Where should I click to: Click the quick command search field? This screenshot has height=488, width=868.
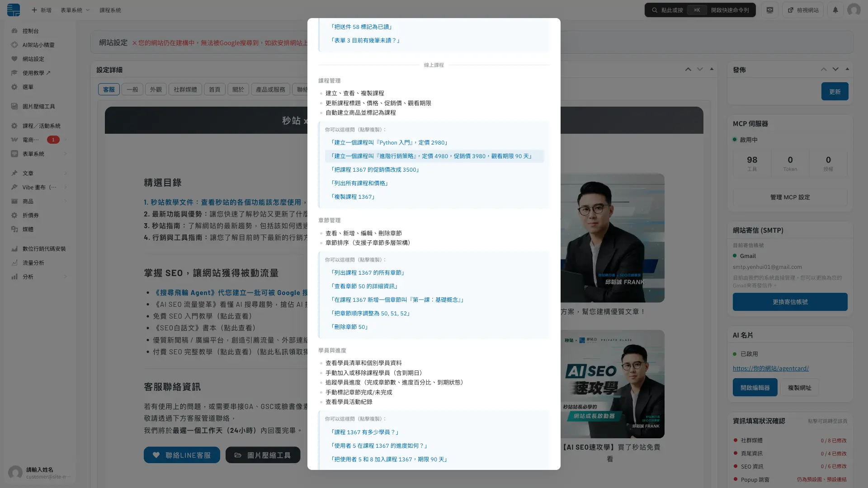(700, 10)
